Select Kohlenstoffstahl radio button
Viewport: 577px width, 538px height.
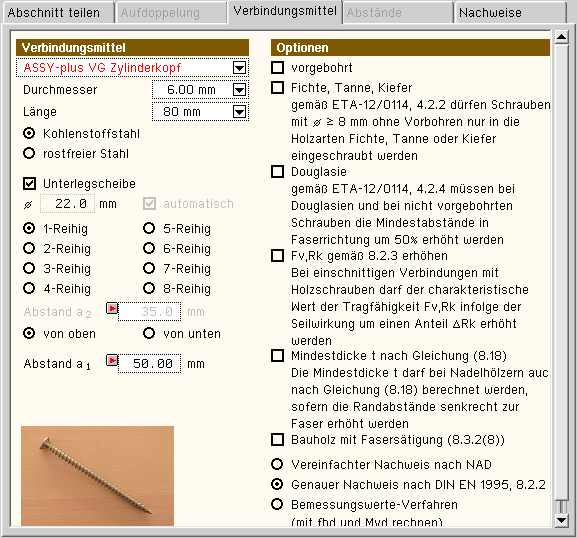point(29,133)
